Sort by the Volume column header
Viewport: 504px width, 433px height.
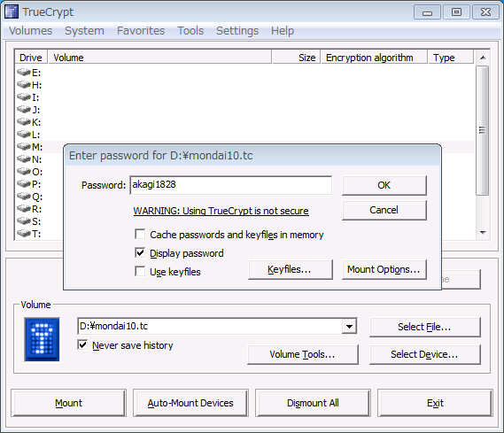coord(159,58)
